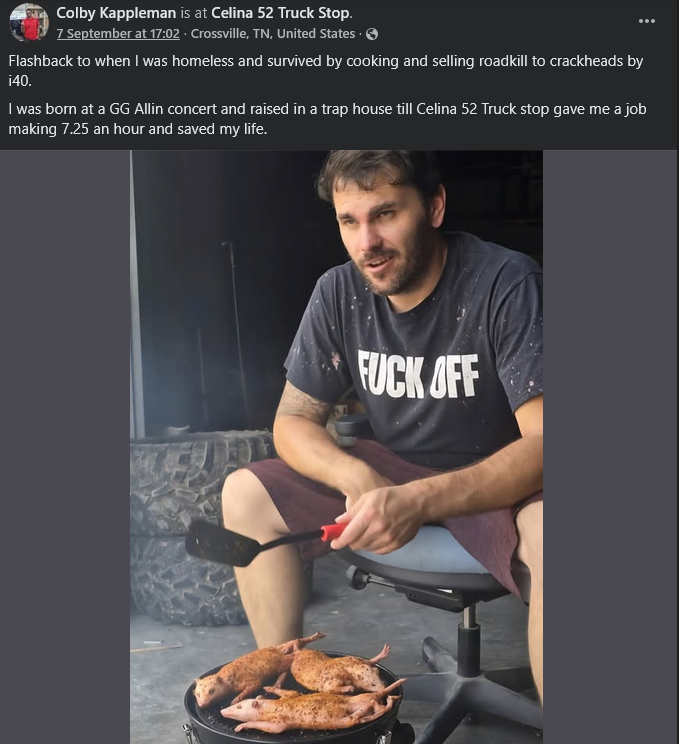Image resolution: width=679 pixels, height=744 pixels.
Task: Open the three-dot post options menu
Action: 647,21
